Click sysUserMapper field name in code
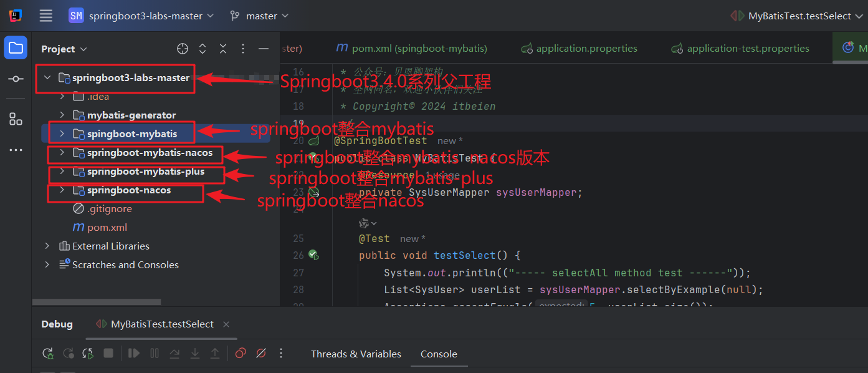The image size is (868, 373). [536, 192]
